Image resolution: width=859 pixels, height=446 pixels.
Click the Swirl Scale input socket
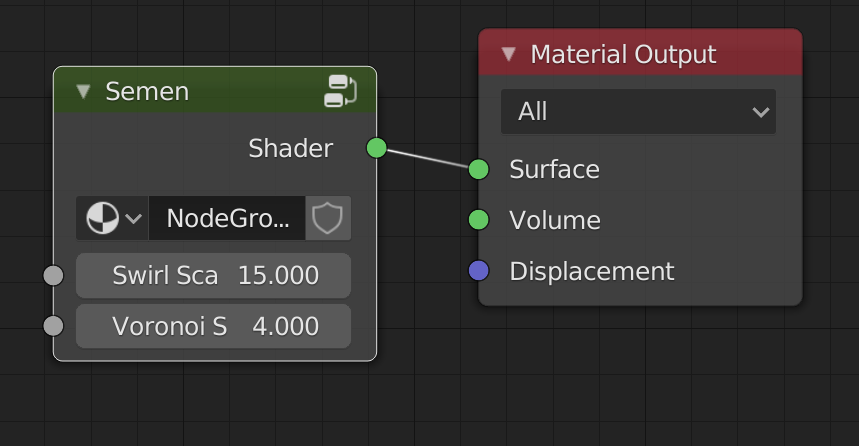[53, 275]
